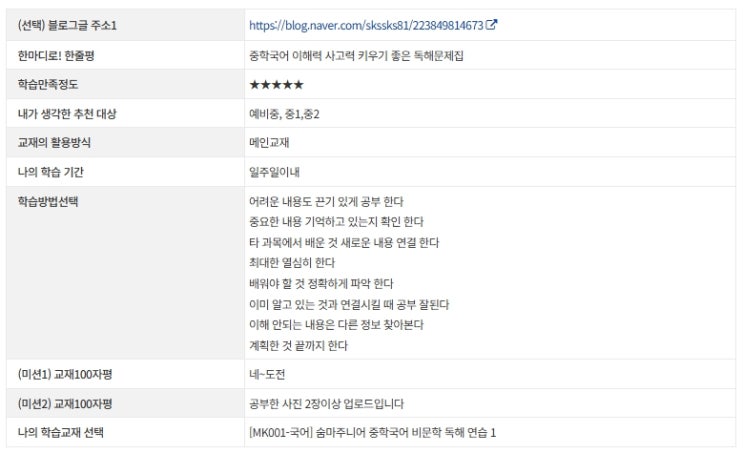743x453 pixels.
Task: Select the '네~도전' mission answer
Action: (x=267, y=374)
